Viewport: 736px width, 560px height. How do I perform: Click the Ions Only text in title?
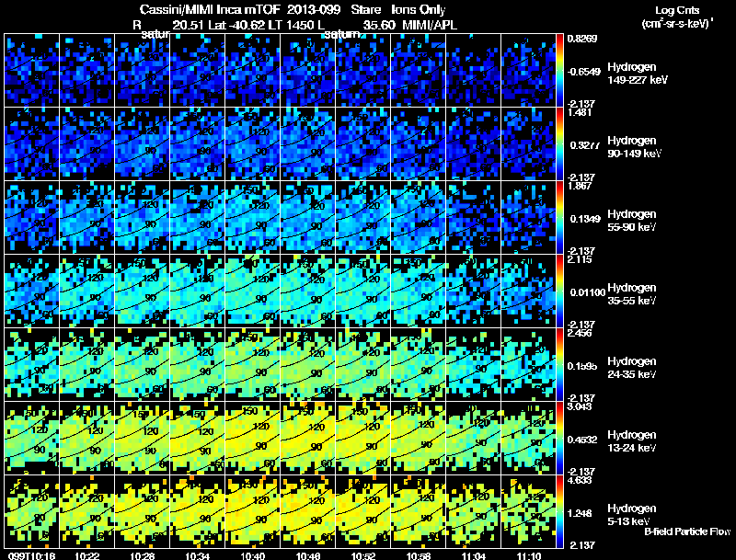click(x=418, y=9)
